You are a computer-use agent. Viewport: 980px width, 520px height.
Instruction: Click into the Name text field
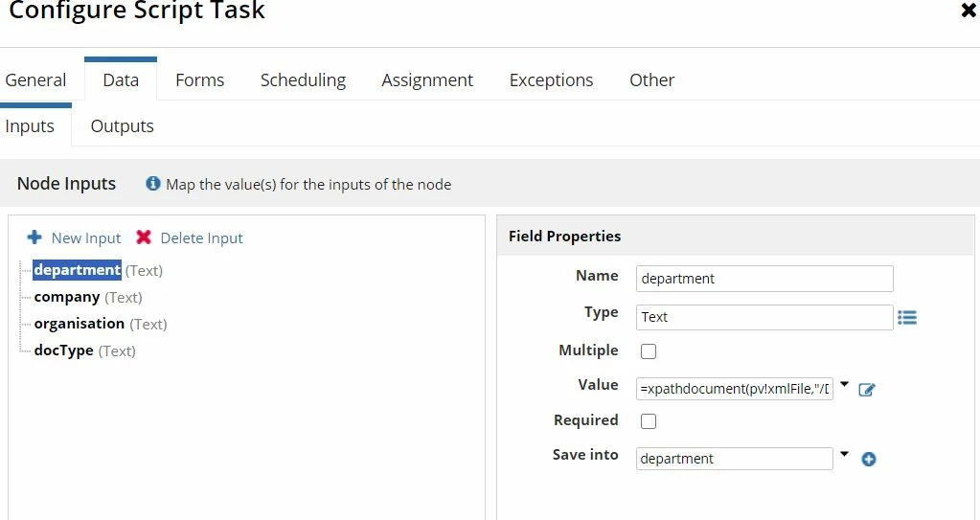(764, 279)
